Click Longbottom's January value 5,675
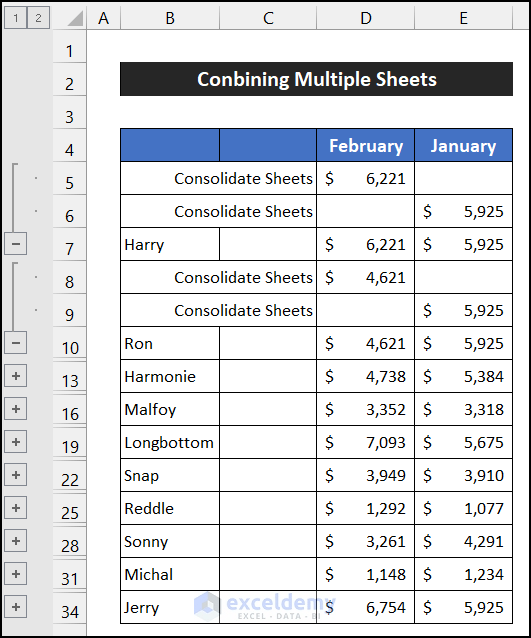This screenshot has height=638, width=531. [x=463, y=442]
